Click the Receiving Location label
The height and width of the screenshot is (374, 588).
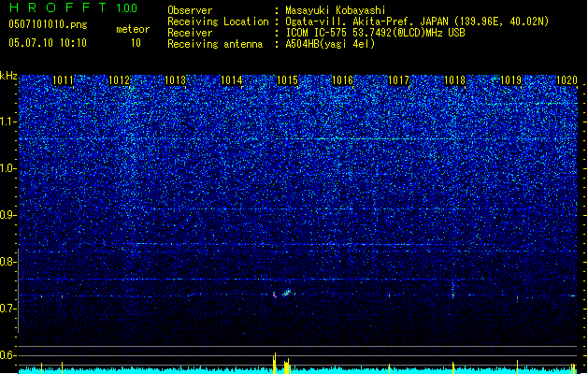coord(218,22)
